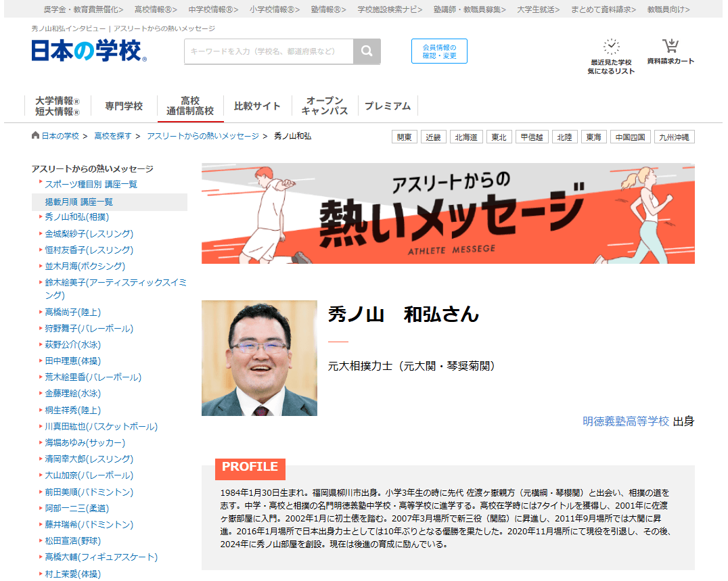Open 掲載月順 講座一覧 sidebar link
The image size is (728, 581).
point(79,202)
